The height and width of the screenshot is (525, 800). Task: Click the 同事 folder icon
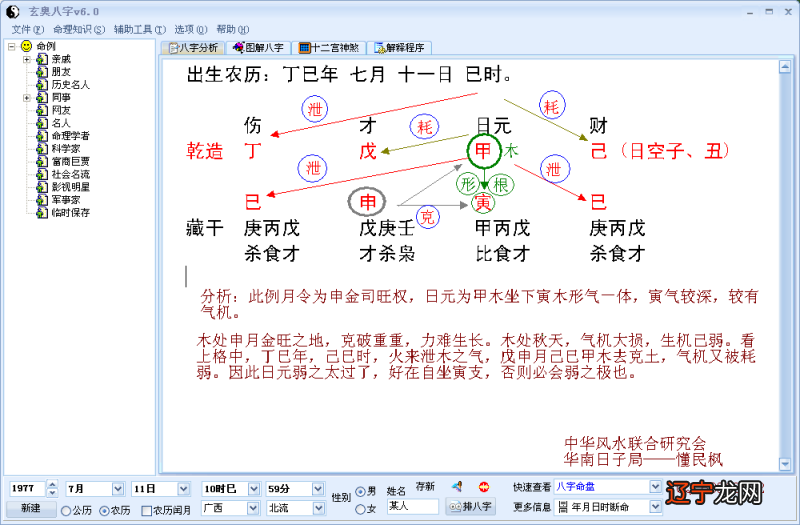click(42, 97)
